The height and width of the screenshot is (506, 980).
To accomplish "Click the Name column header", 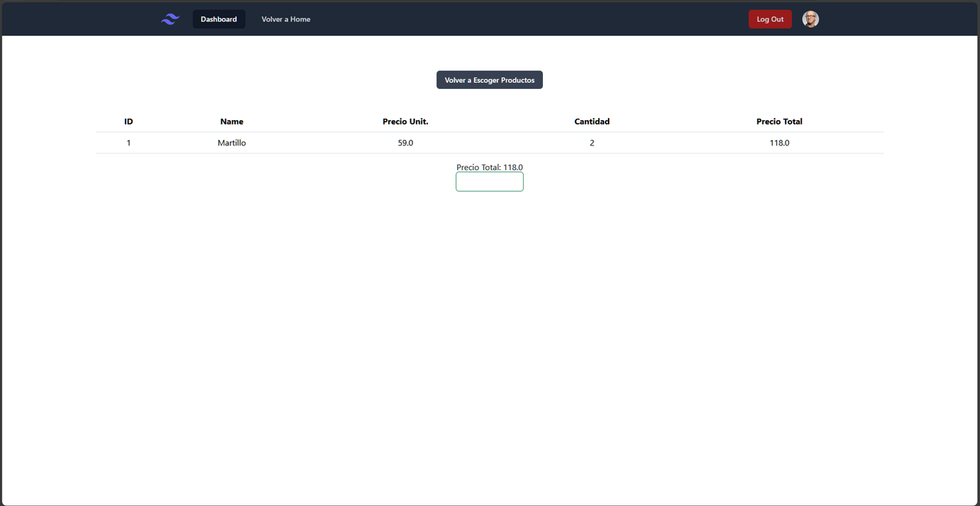I will (x=231, y=121).
